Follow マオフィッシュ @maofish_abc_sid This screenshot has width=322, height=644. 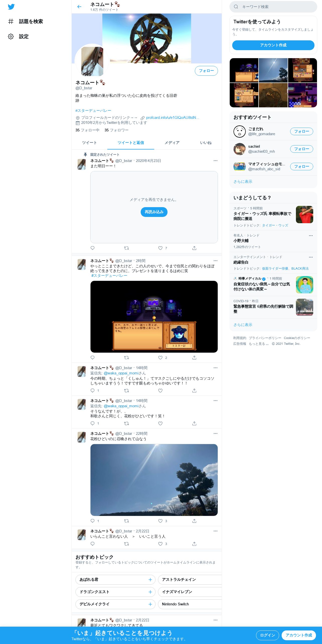click(302, 167)
